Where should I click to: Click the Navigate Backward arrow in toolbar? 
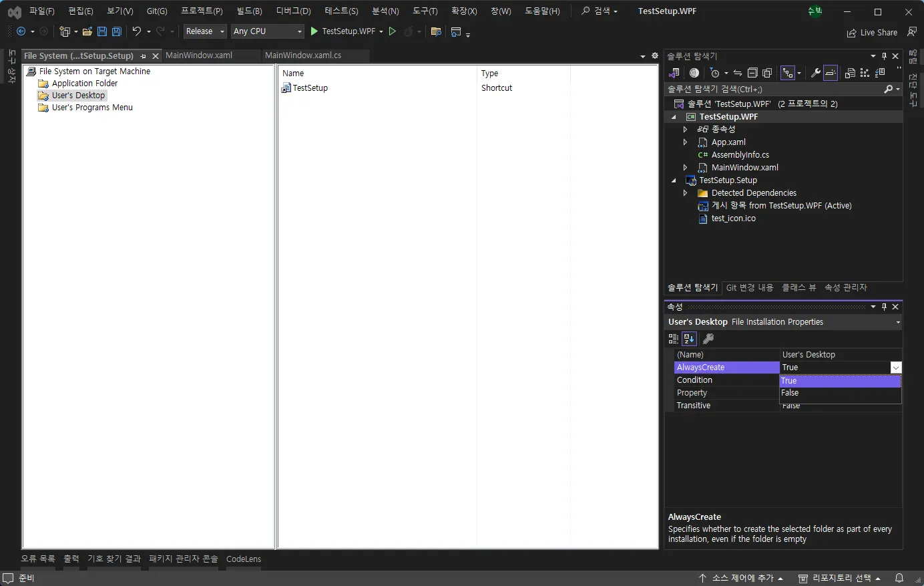click(21, 31)
